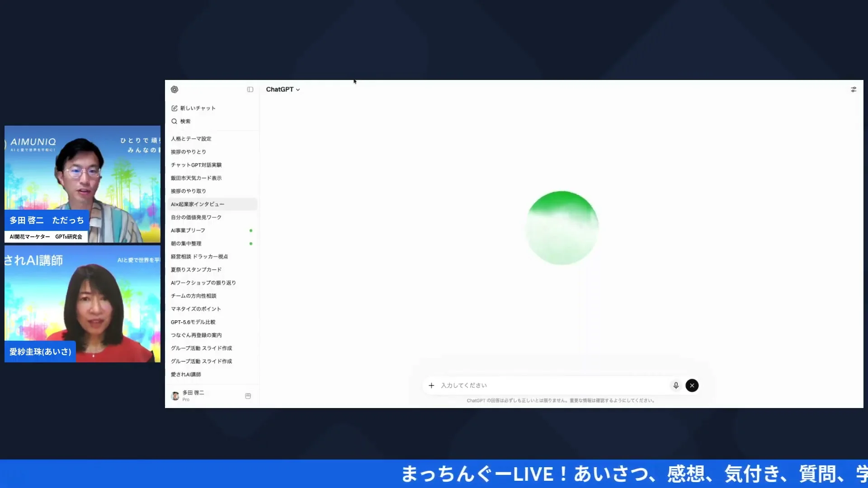
Task: Click the green voice orb
Action: click(562, 228)
